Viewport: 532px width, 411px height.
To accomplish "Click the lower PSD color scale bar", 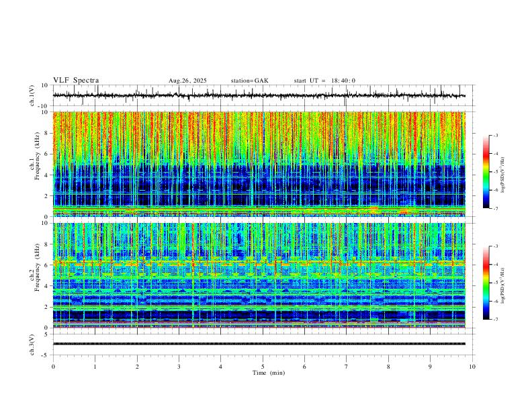I will (x=486, y=283).
